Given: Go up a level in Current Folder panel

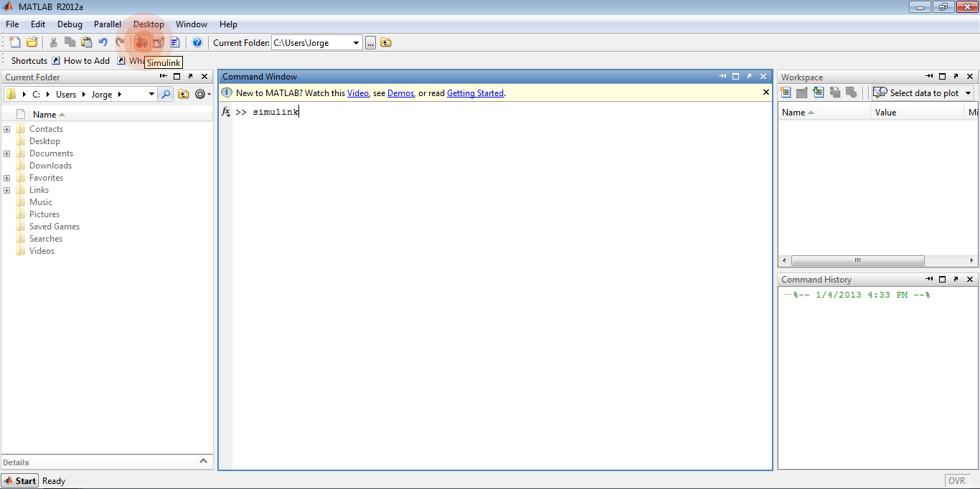Looking at the screenshot, I should coord(184,94).
